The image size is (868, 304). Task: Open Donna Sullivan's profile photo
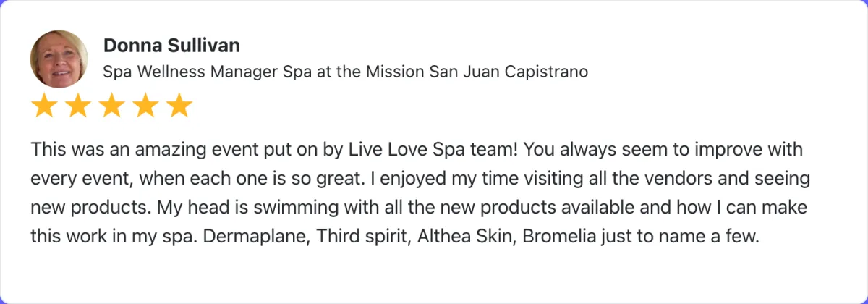59,59
